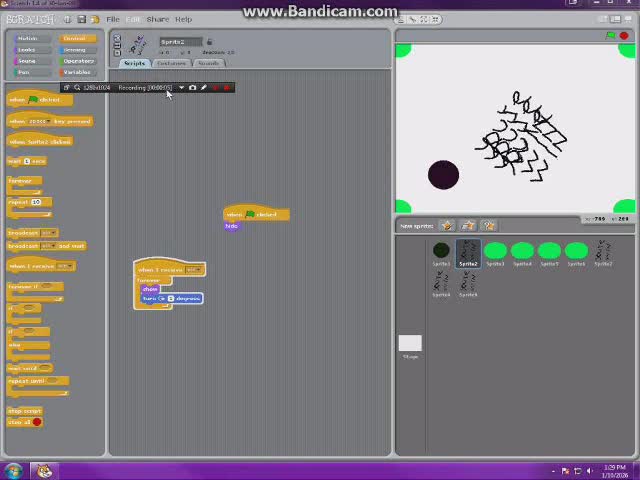Set rotation style to left-right flip only
Viewport: 640px width, 480px height.
117,46
